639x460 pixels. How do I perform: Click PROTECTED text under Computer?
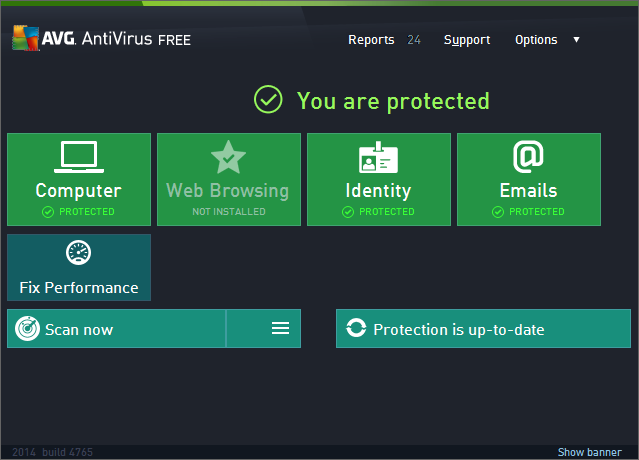click(87, 212)
